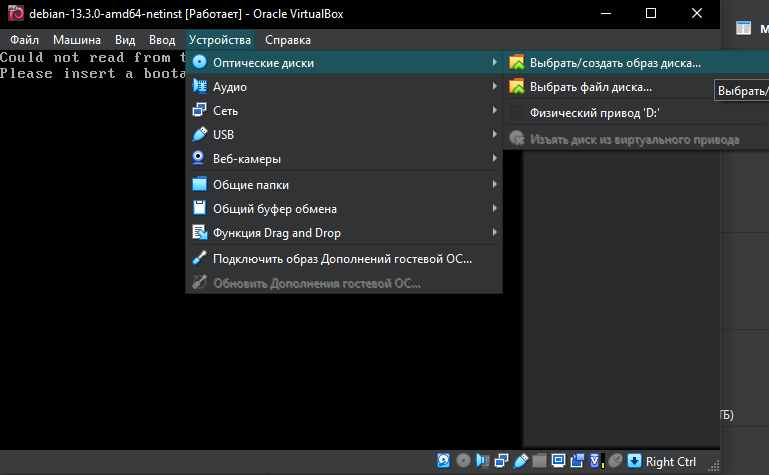The height and width of the screenshot is (475, 769).
Task: Open the Справка menu
Action: [288, 40]
